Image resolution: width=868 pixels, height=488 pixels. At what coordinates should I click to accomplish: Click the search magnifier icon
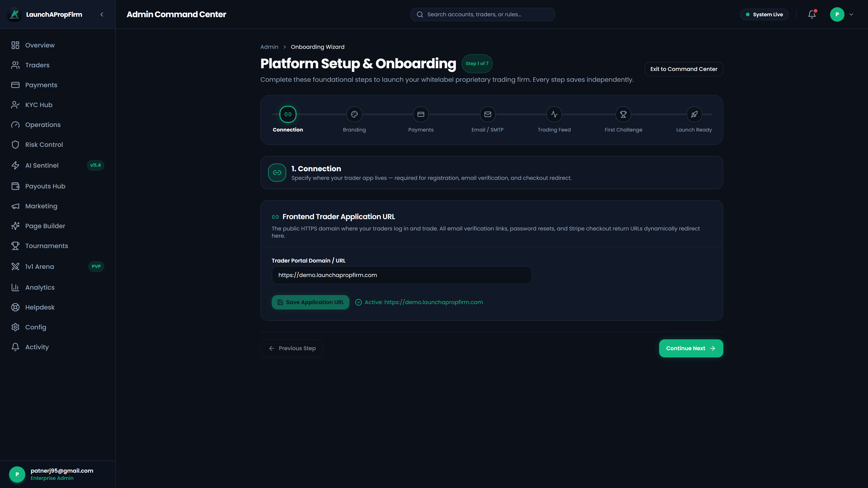click(x=420, y=14)
